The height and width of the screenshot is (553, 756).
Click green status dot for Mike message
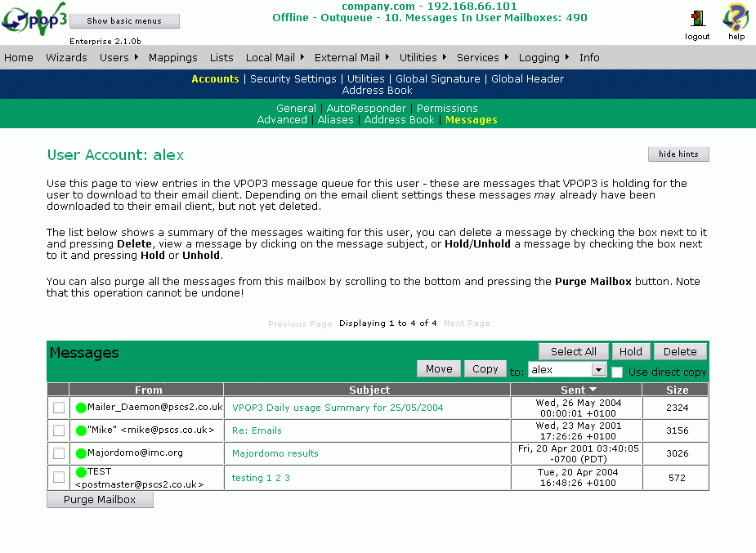[x=81, y=430]
